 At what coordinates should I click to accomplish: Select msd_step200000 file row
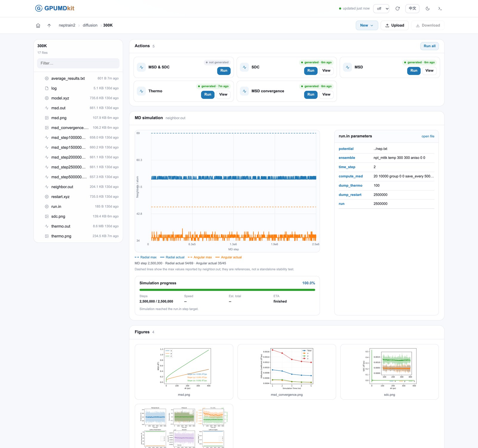click(x=78, y=157)
